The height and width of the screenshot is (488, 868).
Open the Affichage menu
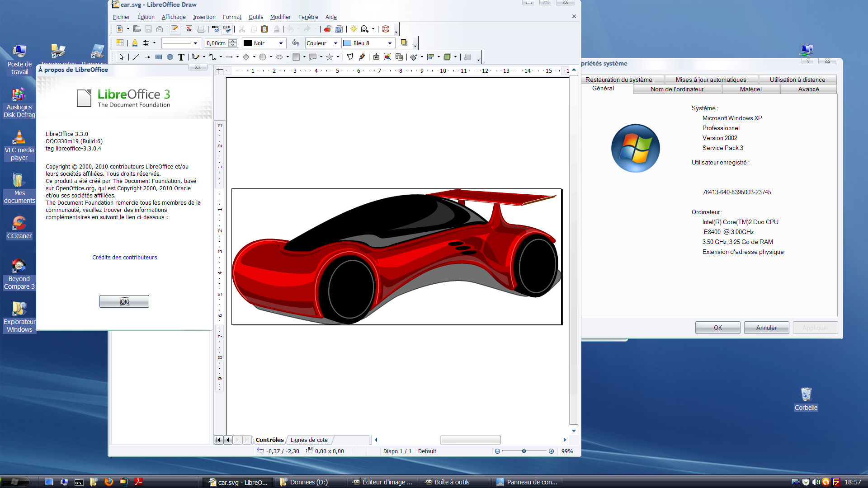click(174, 17)
